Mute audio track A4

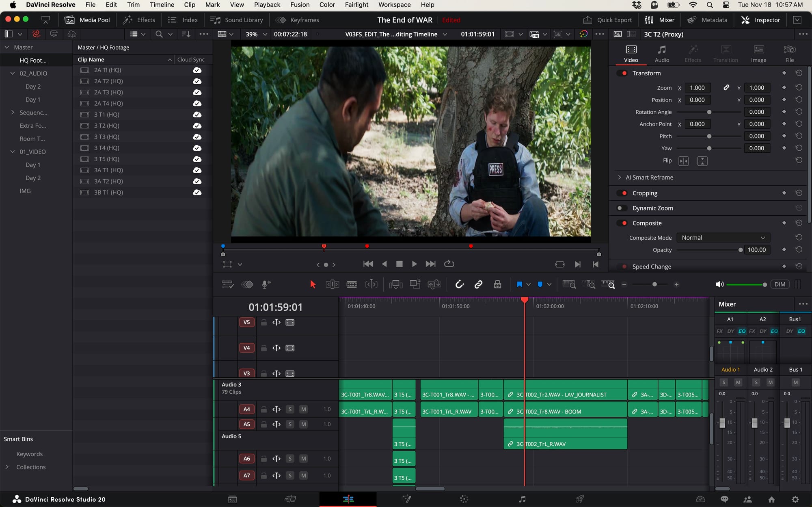[x=303, y=409]
